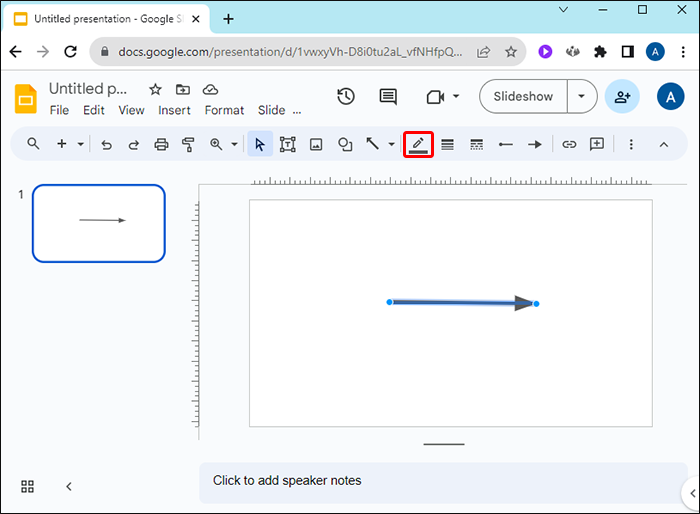Switch to grid view
Viewport: 700px width, 514px height.
pos(27,486)
